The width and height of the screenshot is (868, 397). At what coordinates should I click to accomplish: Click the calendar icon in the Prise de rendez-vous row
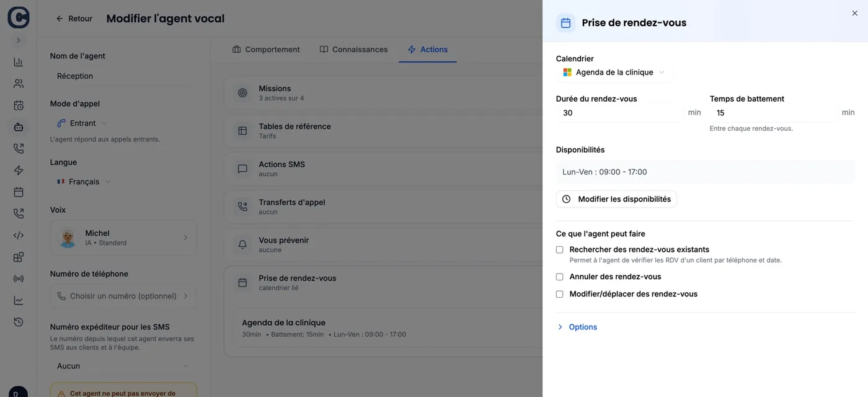click(x=243, y=283)
